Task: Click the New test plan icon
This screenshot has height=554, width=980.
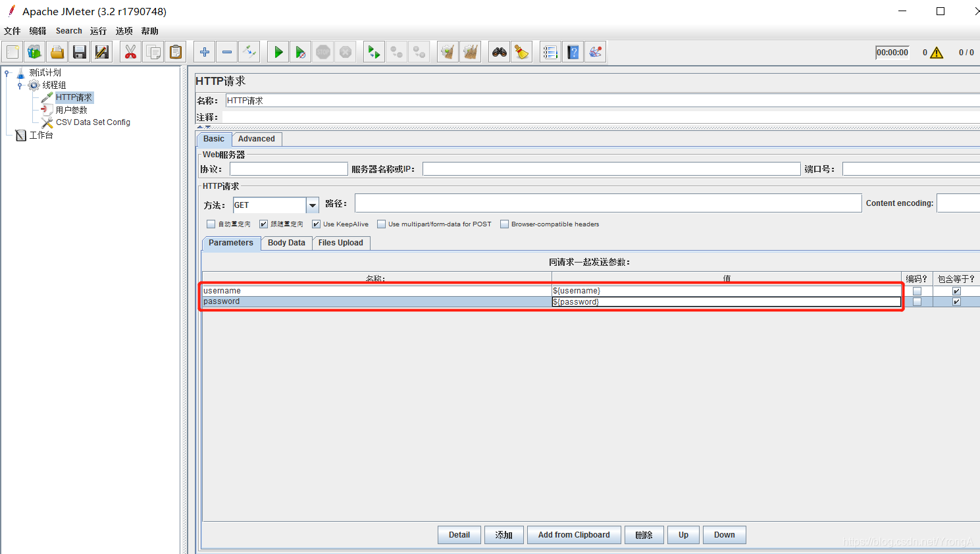Action: click(13, 52)
